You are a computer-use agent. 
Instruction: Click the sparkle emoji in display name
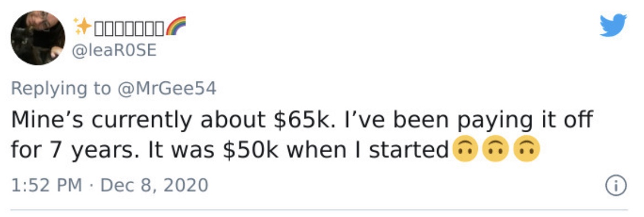pos(82,27)
